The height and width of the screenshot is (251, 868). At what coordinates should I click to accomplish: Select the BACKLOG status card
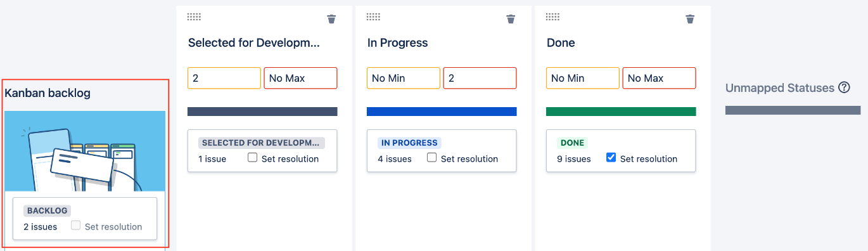(85, 219)
